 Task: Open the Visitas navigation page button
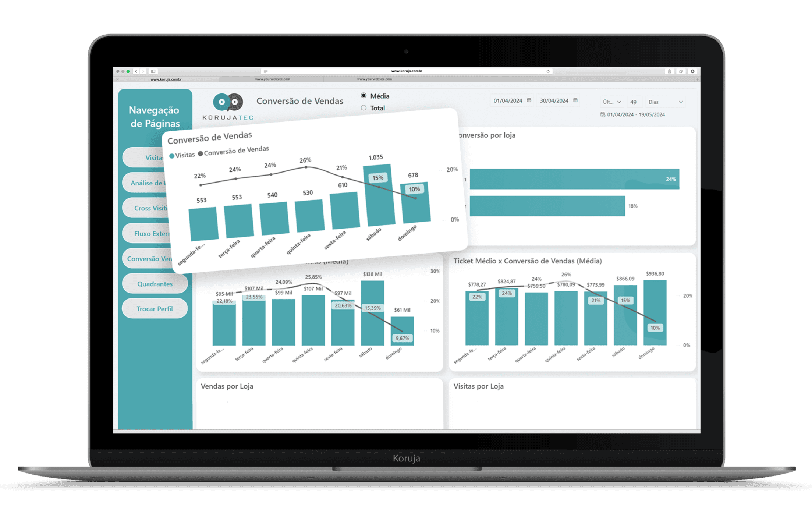(144, 157)
